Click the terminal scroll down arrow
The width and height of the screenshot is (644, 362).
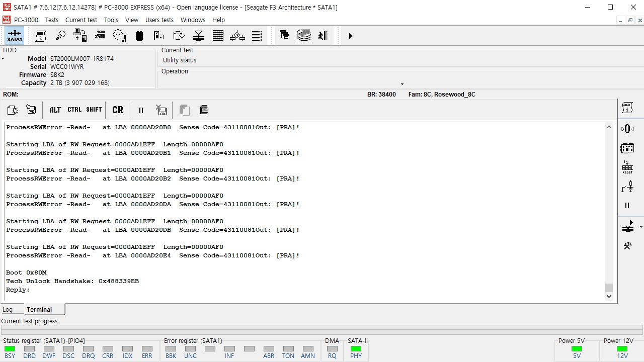(609, 297)
